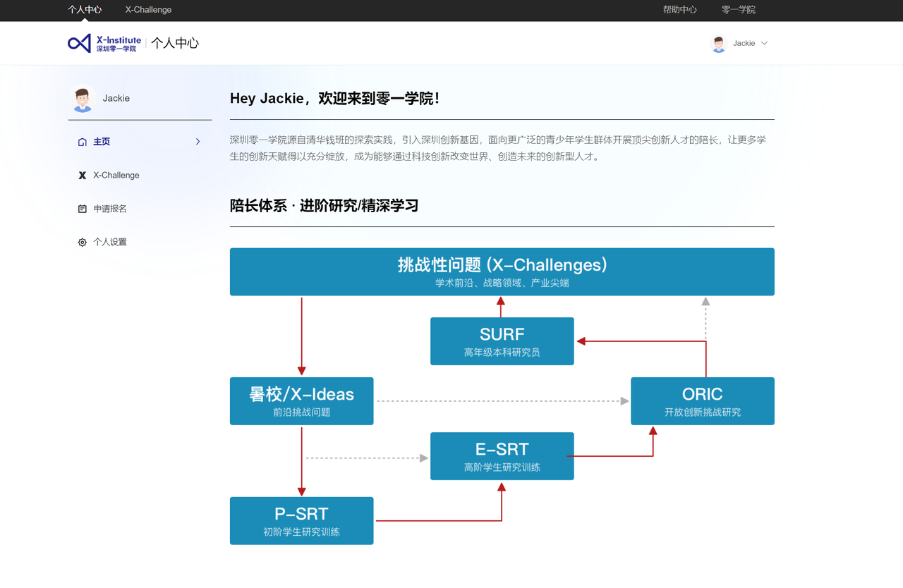Image resolution: width=903 pixels, height=588 pixels.
Task: Open the Jackie user dropdown arrow
Action: [x=764, y=44]
